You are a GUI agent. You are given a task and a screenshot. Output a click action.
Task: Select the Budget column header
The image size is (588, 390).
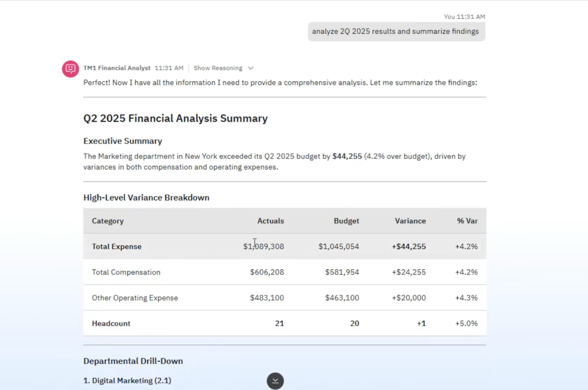(x=346, y=221)
